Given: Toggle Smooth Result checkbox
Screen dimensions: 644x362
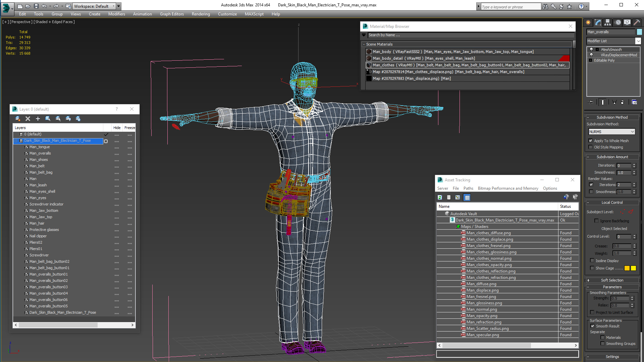Looking at the screenshot, I should coord(592,326).
